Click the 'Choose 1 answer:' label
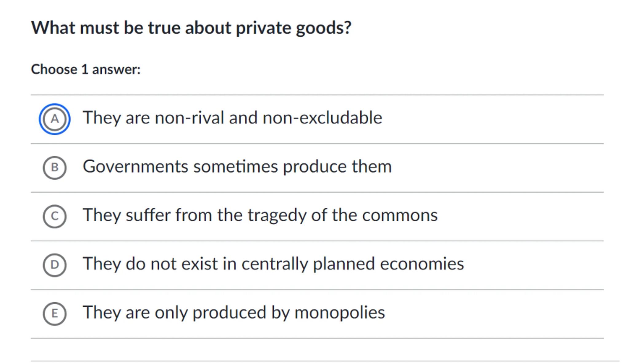 tap(86, 69)
